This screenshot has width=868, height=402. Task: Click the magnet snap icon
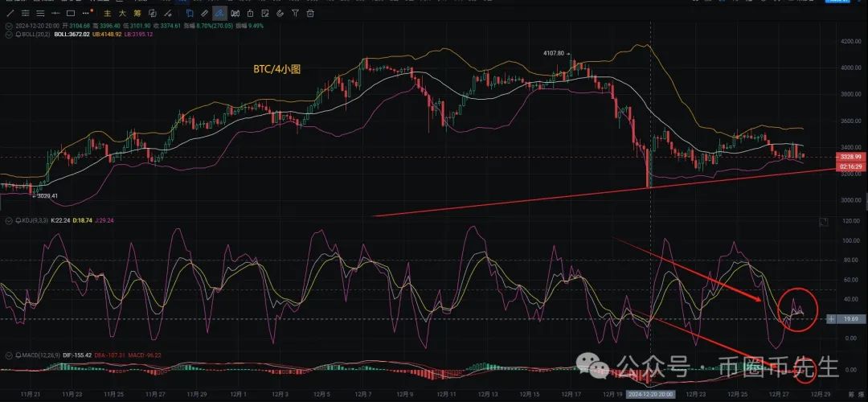coord(280,13)
